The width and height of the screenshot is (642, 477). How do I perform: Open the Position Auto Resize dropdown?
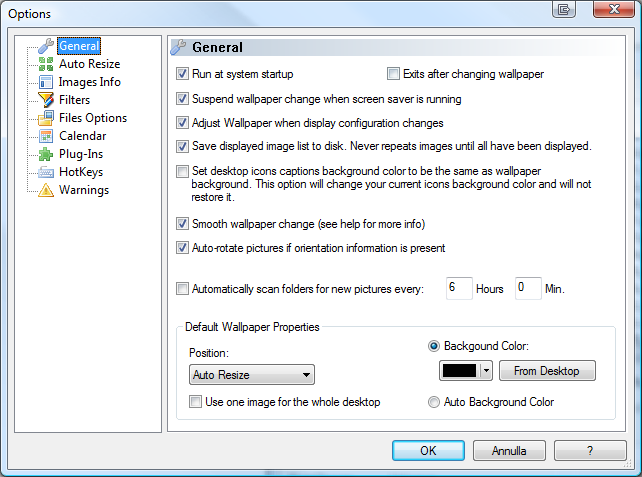click(x=252, y=375)
